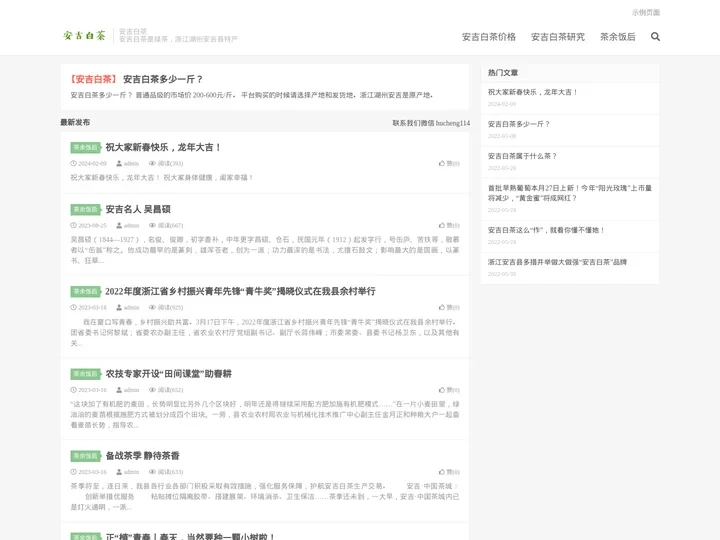Click clock date icon under 祝大家新春快乐

(x=73, y=163)
